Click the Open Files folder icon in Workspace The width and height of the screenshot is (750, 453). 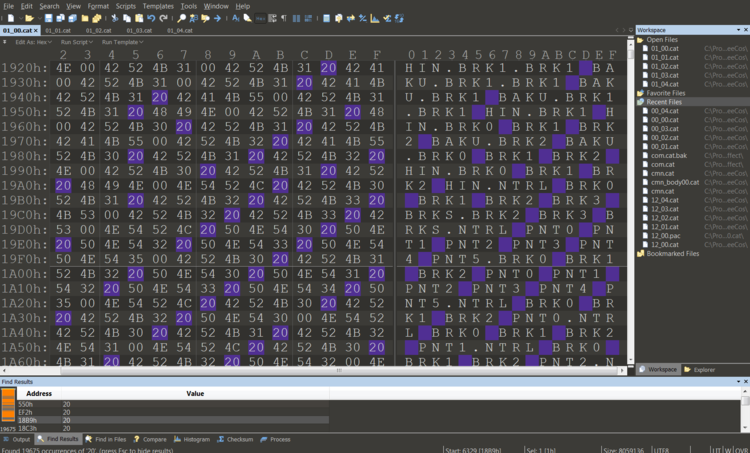640,40
